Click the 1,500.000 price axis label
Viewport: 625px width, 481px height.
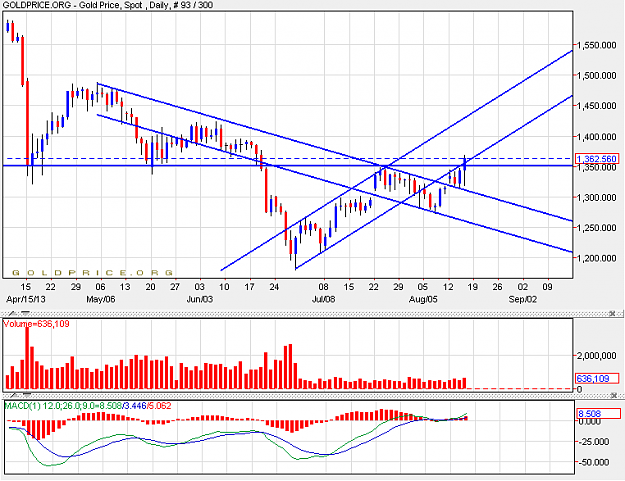(597, 76)
